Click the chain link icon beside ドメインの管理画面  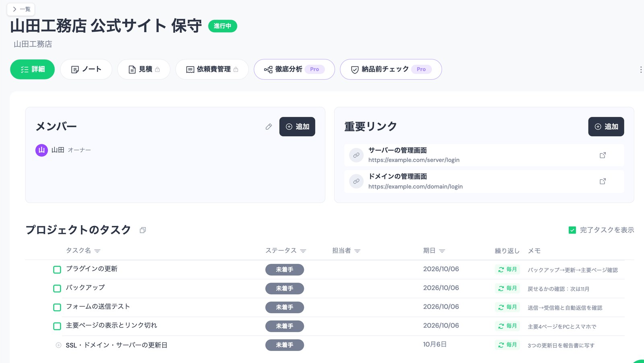pos(356,181)
